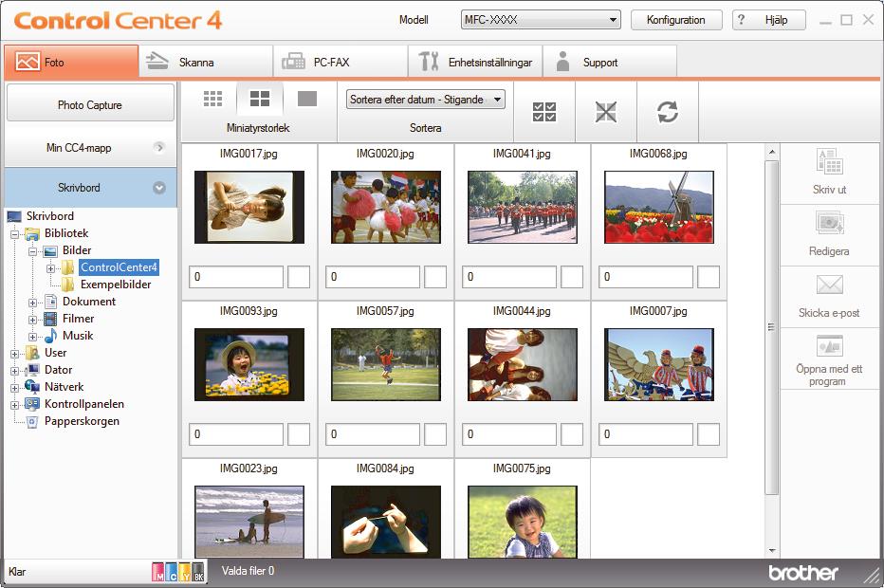The image size is (884, 588).
Task: Open the Support tab
Action: (x=610, y=62)
